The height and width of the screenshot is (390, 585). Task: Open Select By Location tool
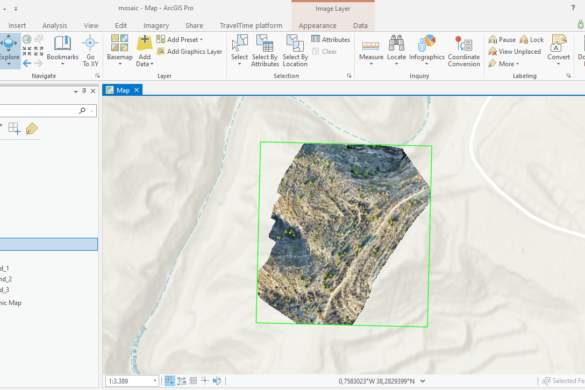click(x=295, y=50)
